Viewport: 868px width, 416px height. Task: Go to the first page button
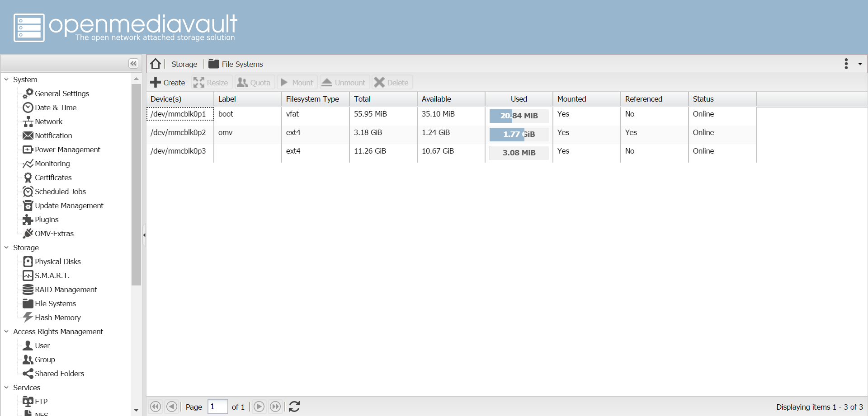tap(156, 407)
